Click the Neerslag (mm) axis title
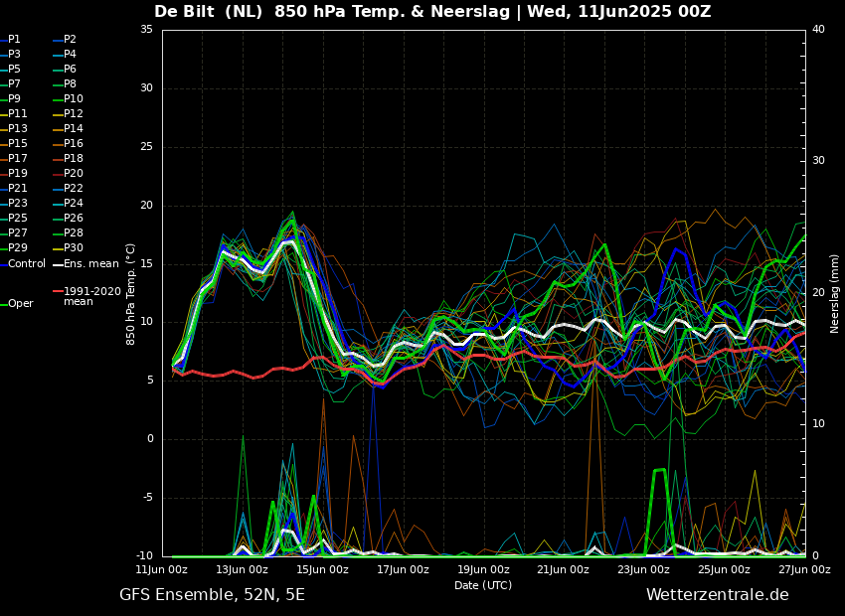The image size is (845, 616). (835, 294)
